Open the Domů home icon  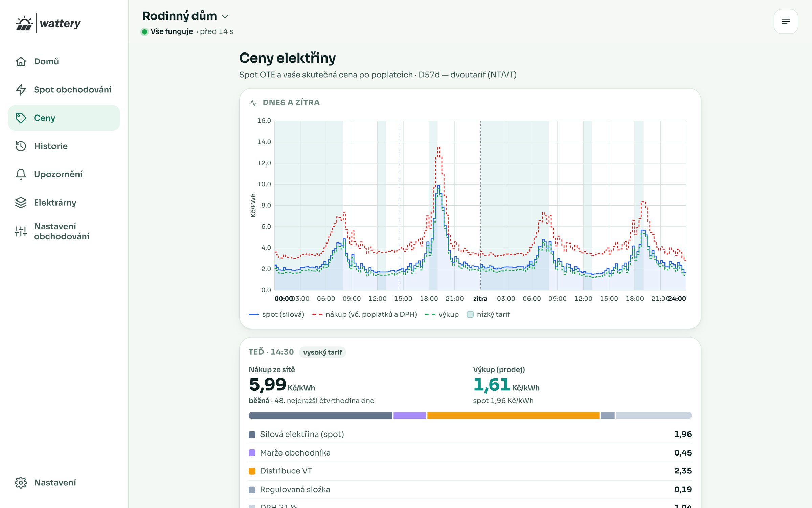[21, 61]
